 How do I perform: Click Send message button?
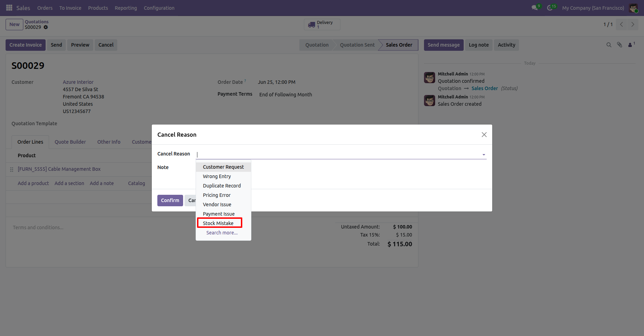[443, 45]
